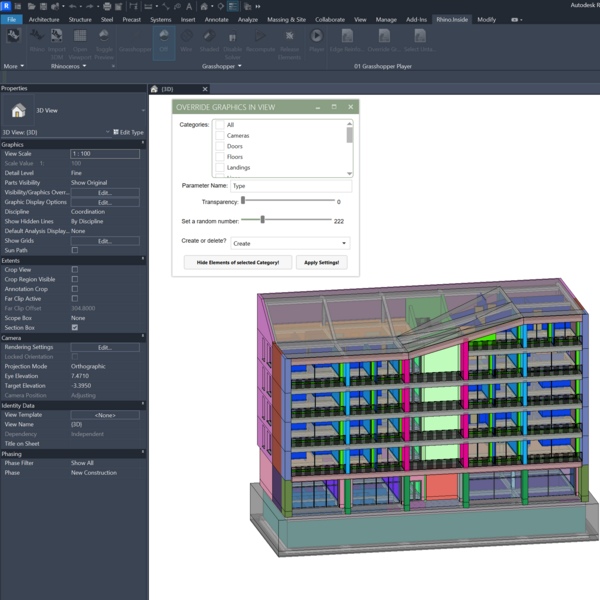This screenshot has width=600, height=600.
Task: Run the Select Unta... Grasshopper script
Action: pos(420,41)
